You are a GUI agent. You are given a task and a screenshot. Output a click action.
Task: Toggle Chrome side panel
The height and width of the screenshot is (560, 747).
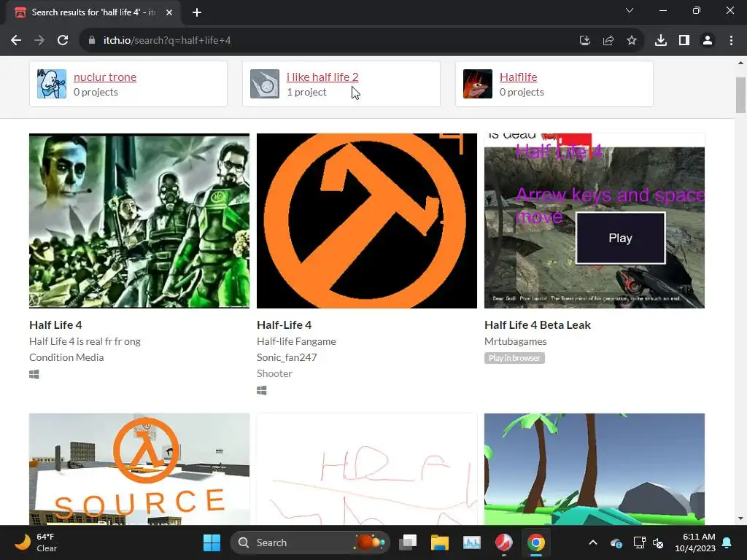click(684, 41)
